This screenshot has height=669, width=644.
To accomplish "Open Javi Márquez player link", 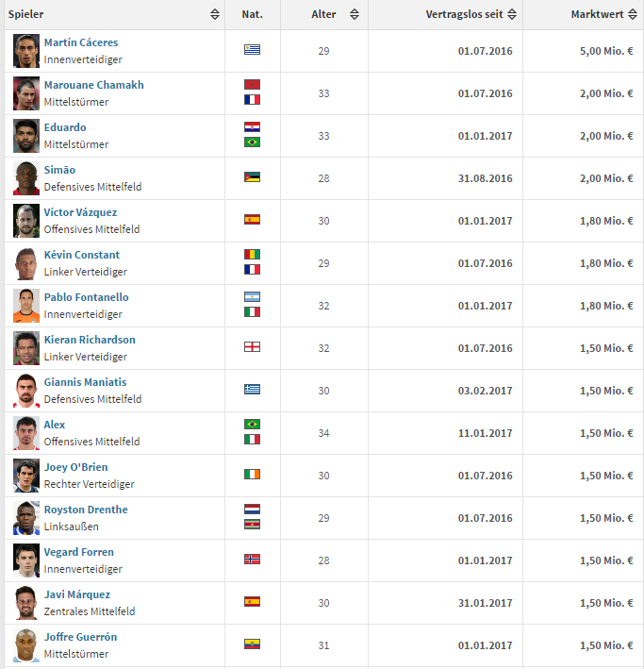I will click(x=76, y=594).
